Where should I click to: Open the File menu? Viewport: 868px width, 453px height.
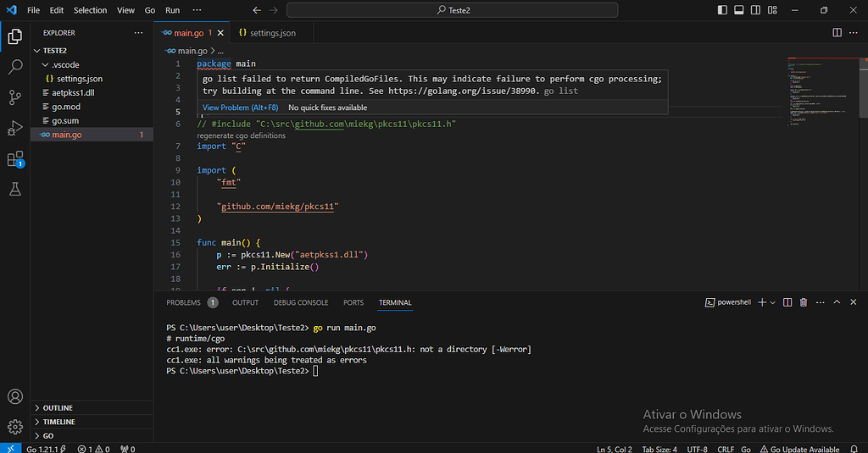pyautogui.click(x=33, y=10)
